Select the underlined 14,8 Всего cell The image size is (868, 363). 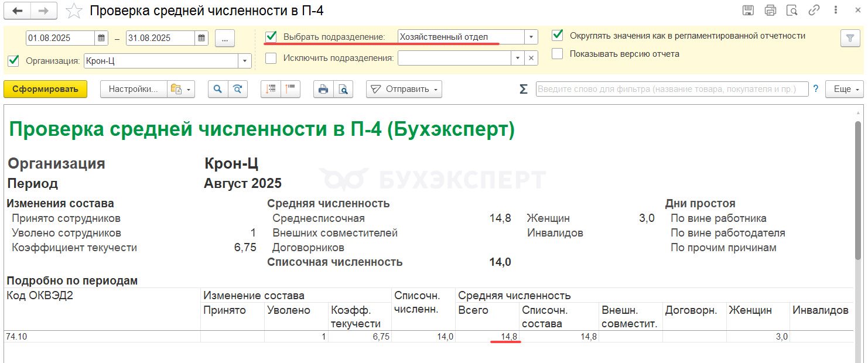(x=487, y=337)
